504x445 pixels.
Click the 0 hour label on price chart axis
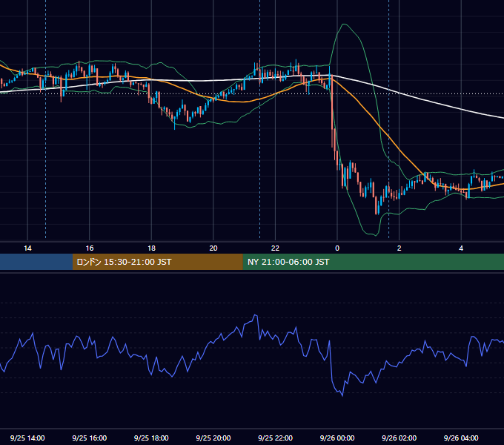[337, 248]
